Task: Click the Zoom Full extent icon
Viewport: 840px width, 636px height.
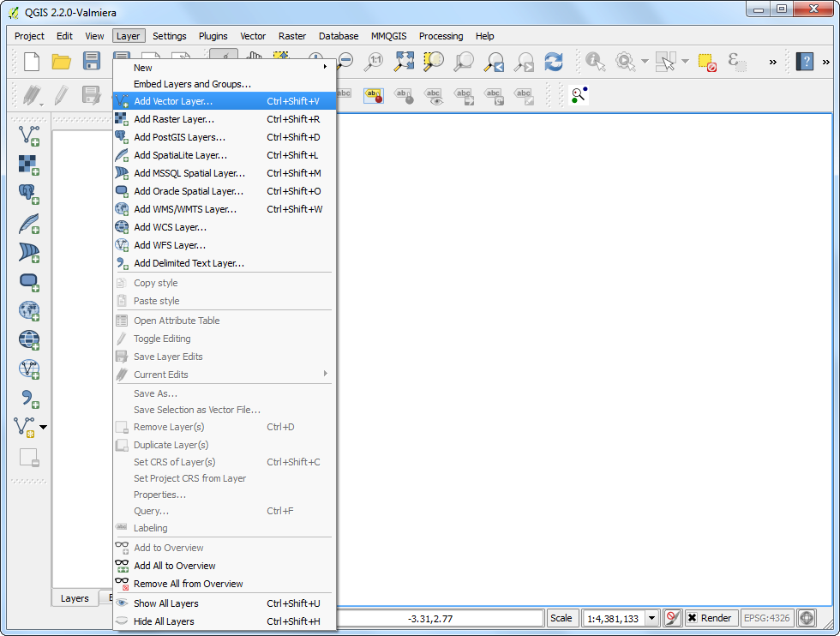Action: point(404,61)
